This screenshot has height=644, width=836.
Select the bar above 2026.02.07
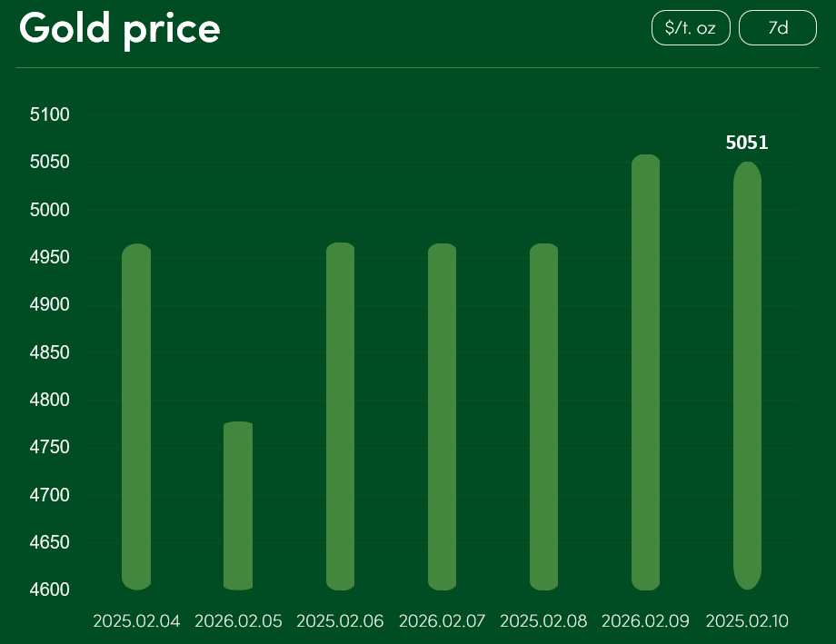[x=442, y=416]
